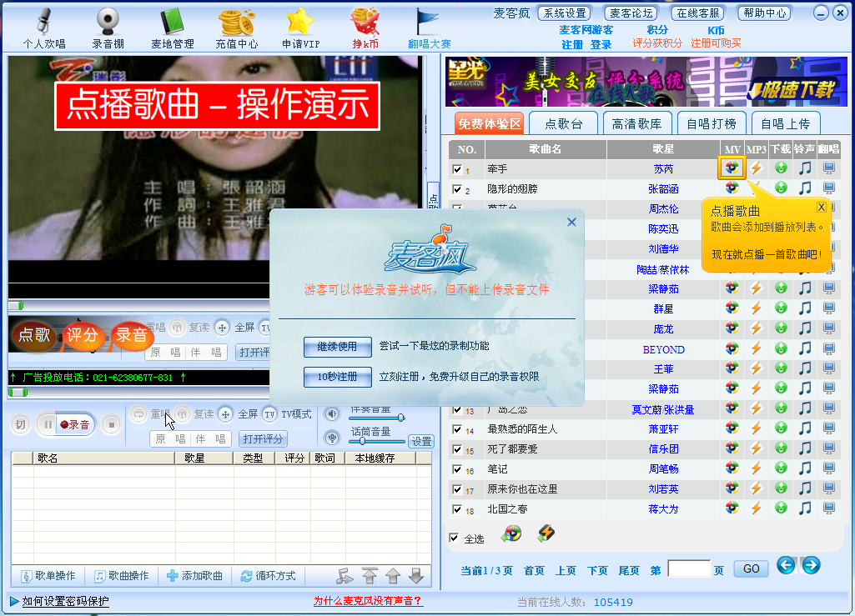Open 系统设置 menu button
855x616 pixels.
565,13
